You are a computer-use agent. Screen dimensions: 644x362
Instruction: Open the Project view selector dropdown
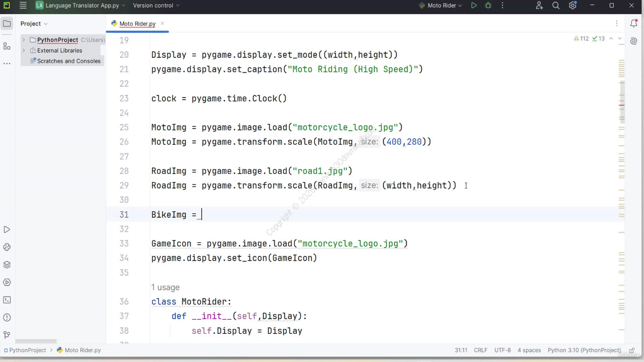click(34, 24)
